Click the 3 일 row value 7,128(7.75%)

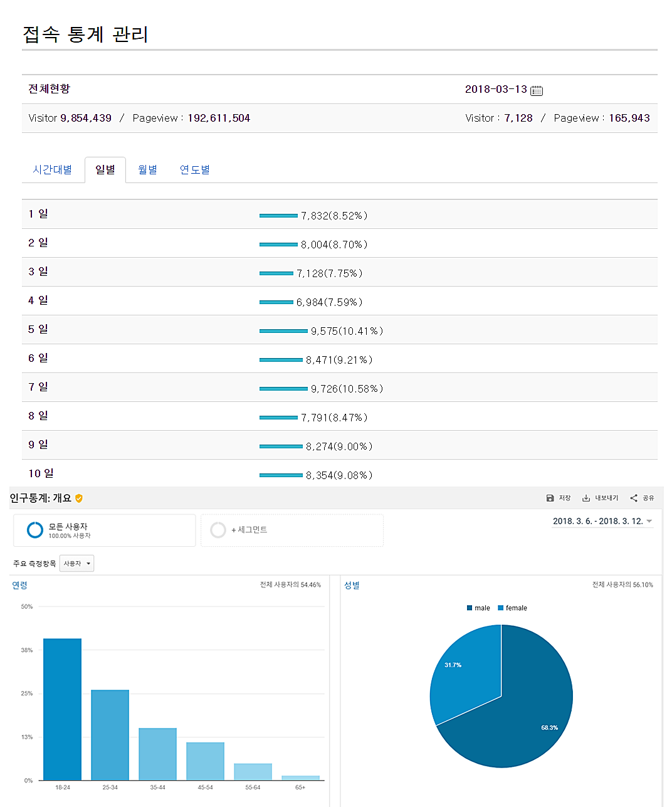click(x=330, y=273)
